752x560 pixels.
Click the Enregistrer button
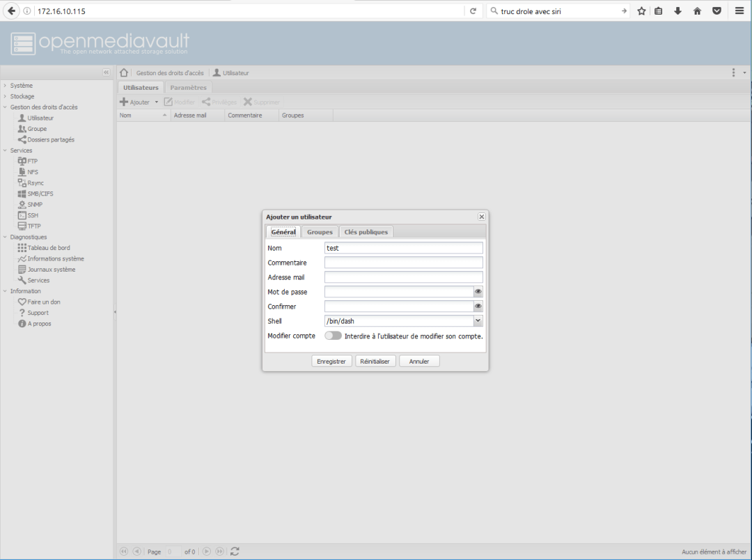[x=331, y=361]
